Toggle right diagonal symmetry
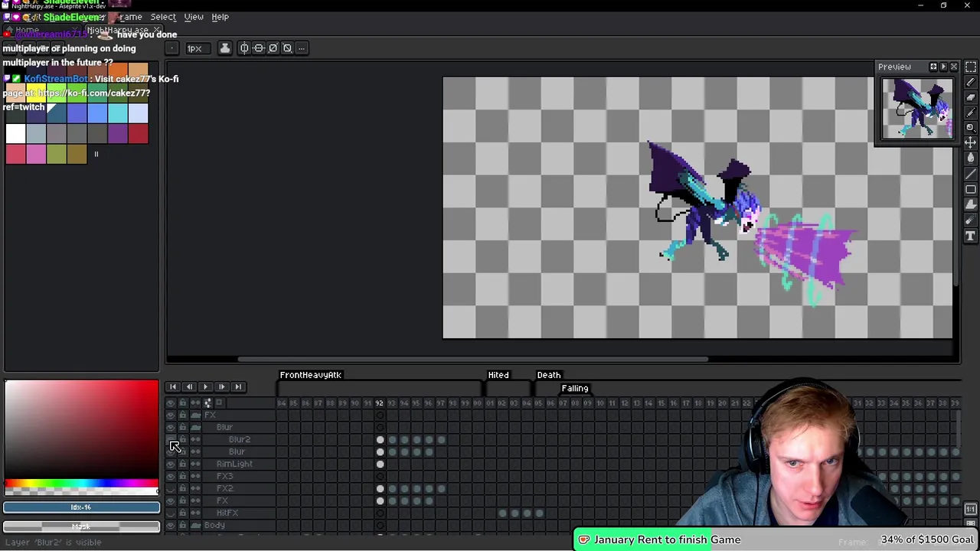 [x=273, y=48]
